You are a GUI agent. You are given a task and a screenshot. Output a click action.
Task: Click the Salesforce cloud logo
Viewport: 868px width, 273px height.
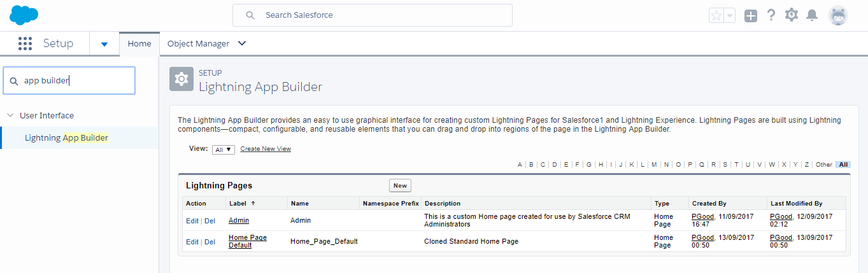click(x=24, y=14)
